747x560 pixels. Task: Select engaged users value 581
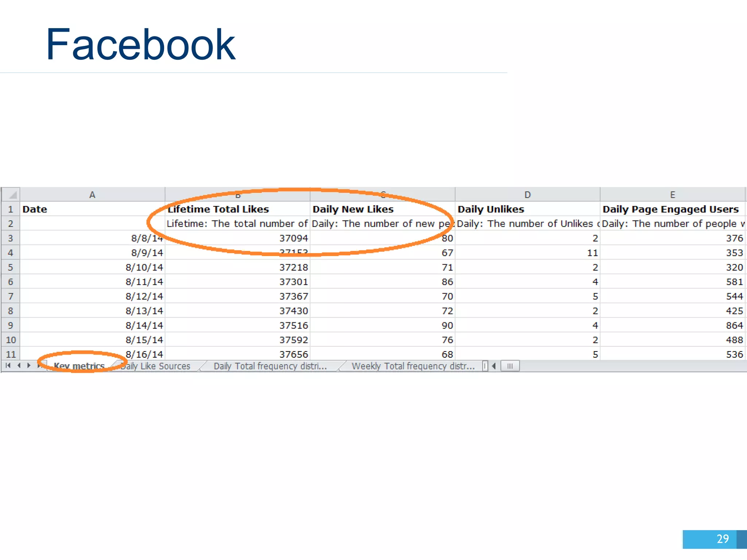click(x=673, y=281)
